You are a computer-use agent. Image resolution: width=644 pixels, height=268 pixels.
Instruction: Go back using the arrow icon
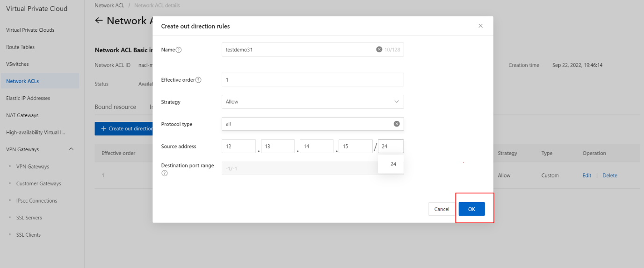coord(98,21)
